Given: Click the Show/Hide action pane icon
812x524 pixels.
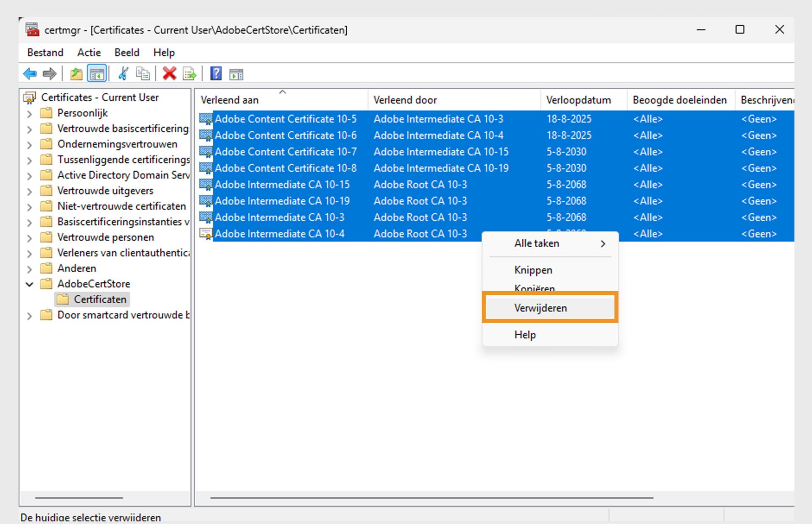Looking at the screenshot, I should (236, 74).
